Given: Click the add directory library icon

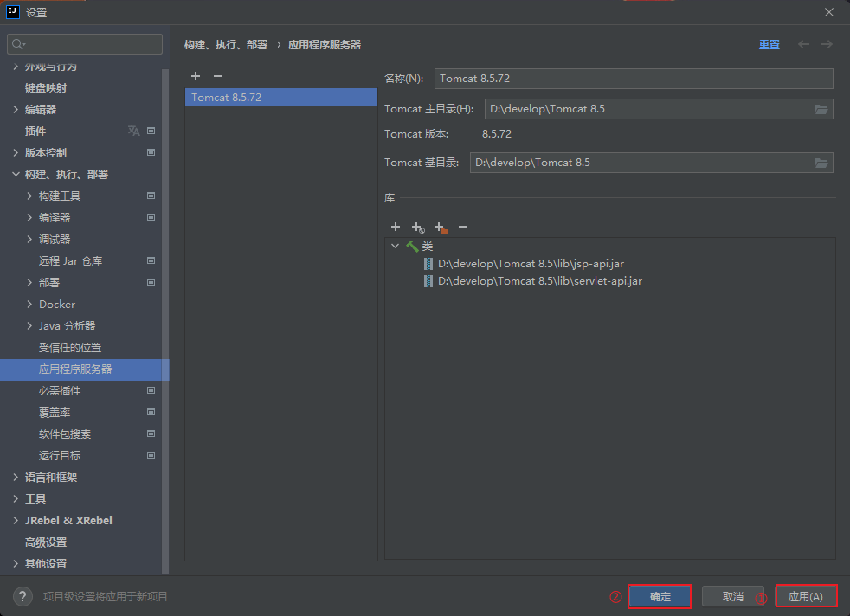Looking at the screenshot, I should coord(441,227).
